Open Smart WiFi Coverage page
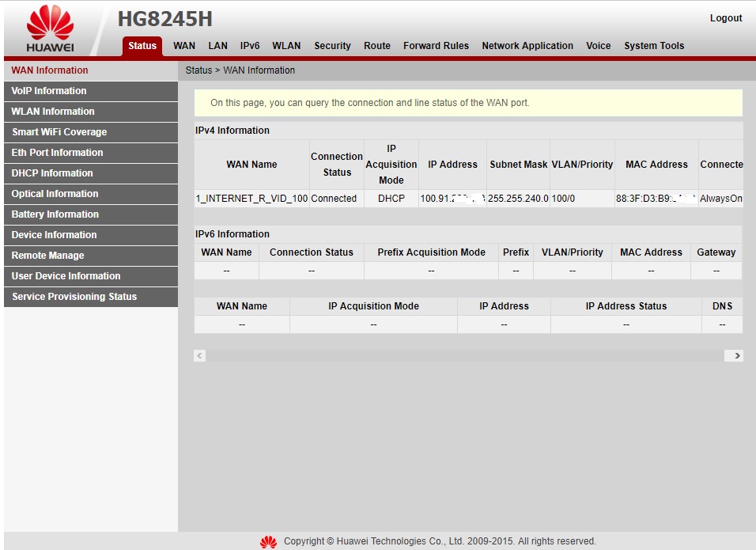The height and width of the screenshot is (550, 756). 59,132
